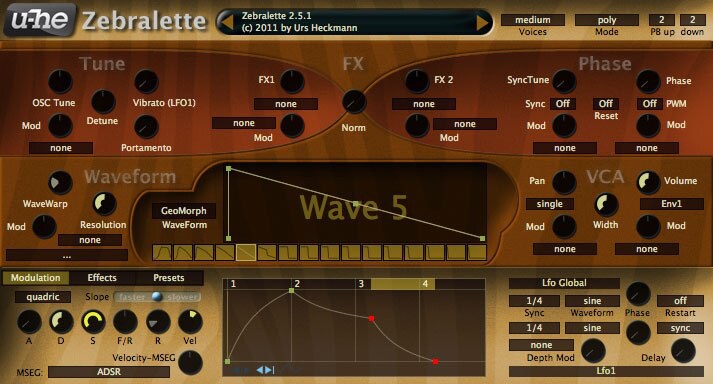The image size is (713, 384).
Task: Click the envelope Decay (D) knob
Action: (x=61, y=322)
